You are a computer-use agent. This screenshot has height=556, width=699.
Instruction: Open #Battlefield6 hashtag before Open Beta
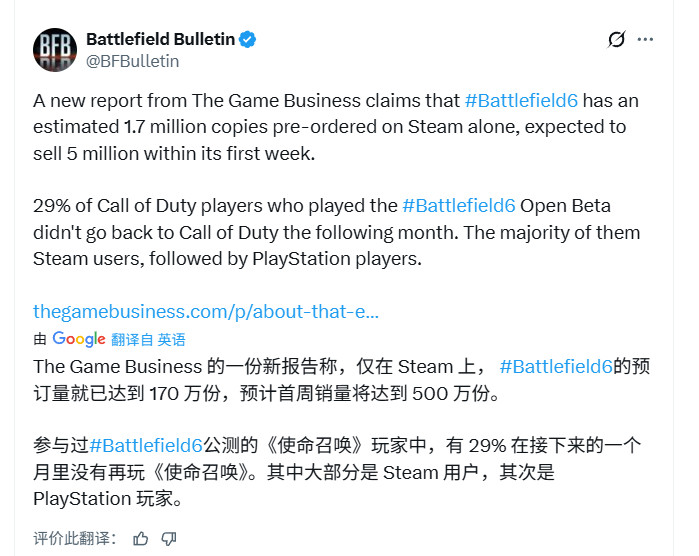point(459,206)
